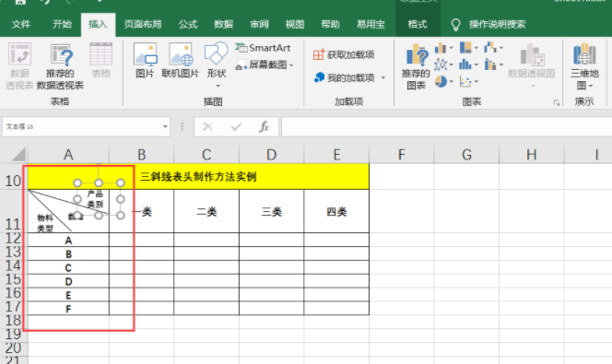Image resolution: width=612 pixels, height=364 pixels.
Task: Insert combo chart icon
Action: pos(490,65)
